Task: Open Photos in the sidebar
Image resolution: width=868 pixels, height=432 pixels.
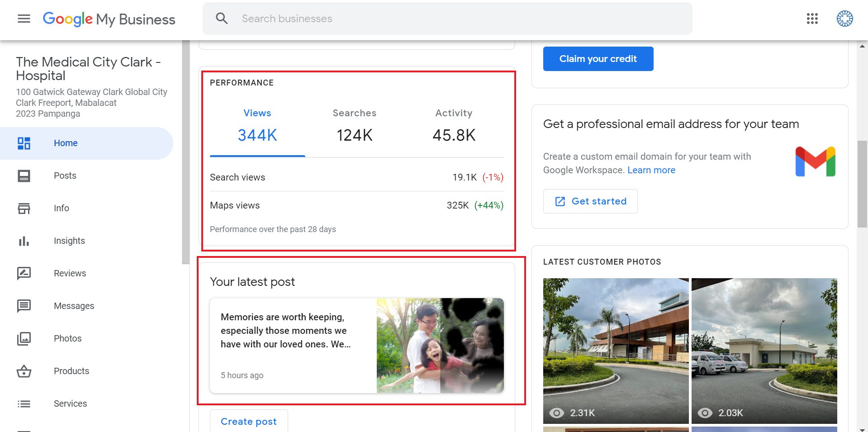Action: [x=67, y=338]
